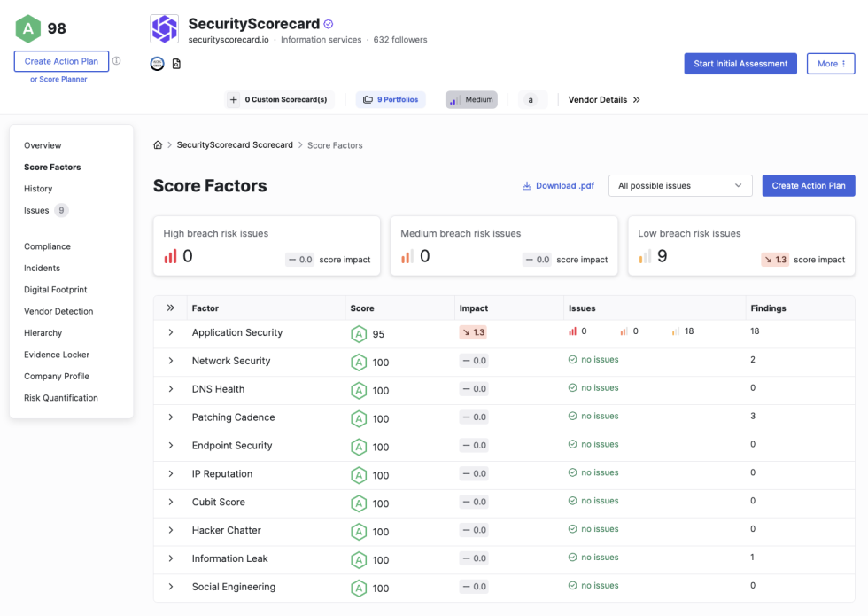
Task: Download the scorecard as .pdf
Action: click(x=558, y=186)
